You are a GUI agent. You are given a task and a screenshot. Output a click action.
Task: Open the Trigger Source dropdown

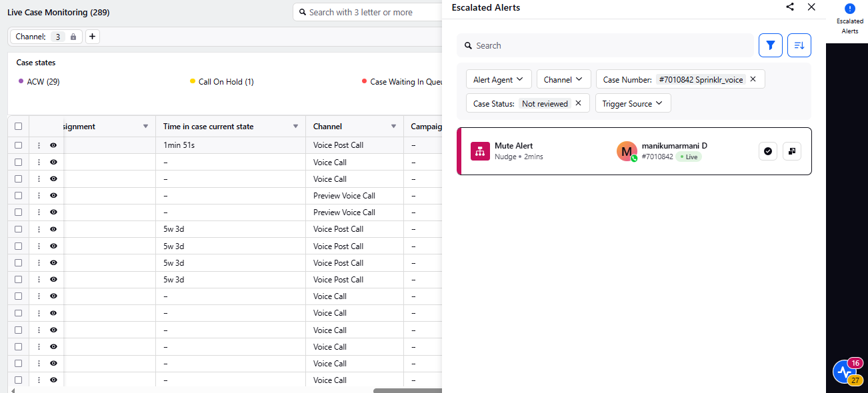click(633, 103)
